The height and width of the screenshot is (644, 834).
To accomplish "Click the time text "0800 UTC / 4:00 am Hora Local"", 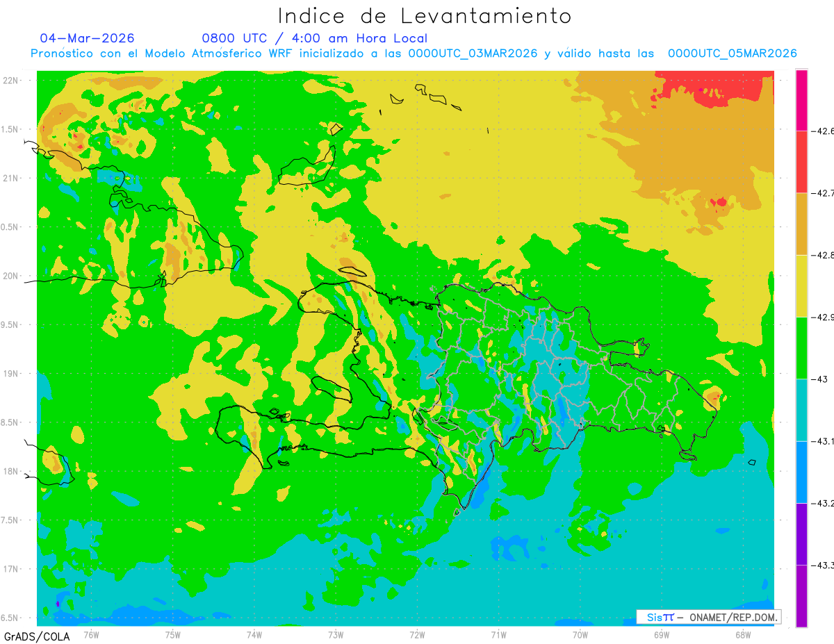I will 315,38.
